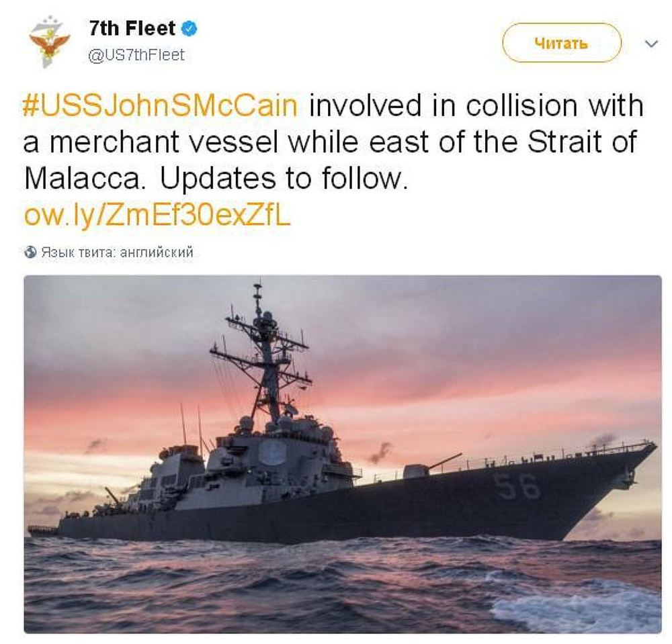672x644 pixels.
Task: Click the blue verified badge
Action: coord(191,29)
